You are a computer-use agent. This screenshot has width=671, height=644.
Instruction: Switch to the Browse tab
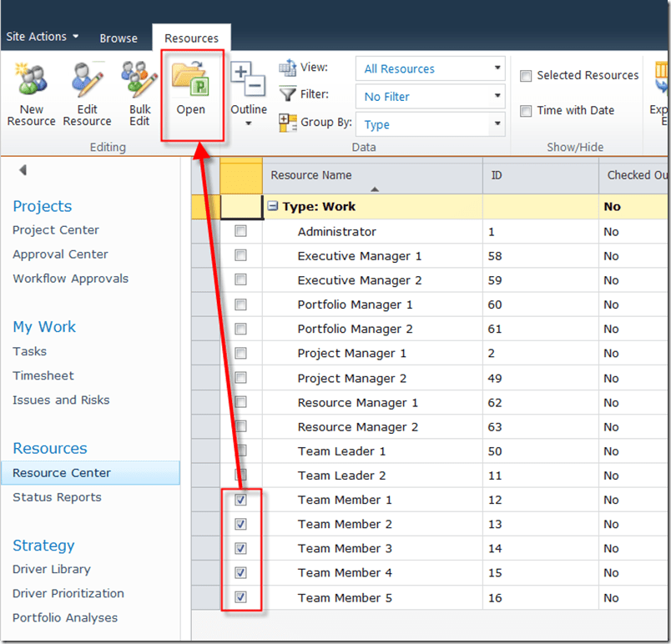coord(119,38)
